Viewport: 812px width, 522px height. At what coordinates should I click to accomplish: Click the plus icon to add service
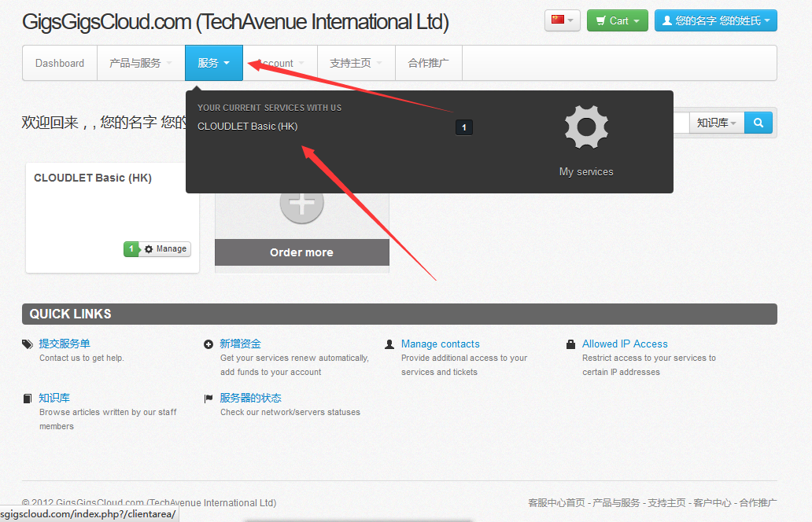tap(302, 204)
